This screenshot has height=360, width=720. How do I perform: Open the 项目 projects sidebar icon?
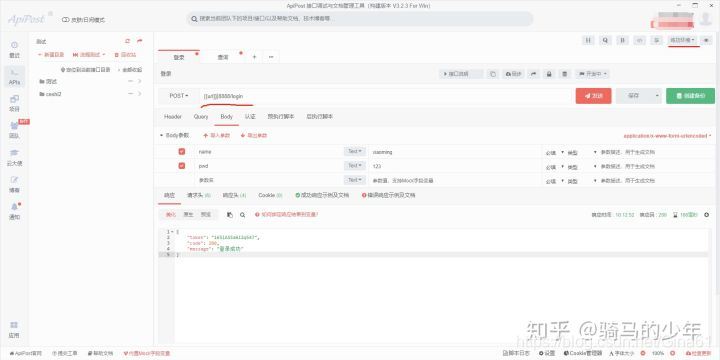15,103
